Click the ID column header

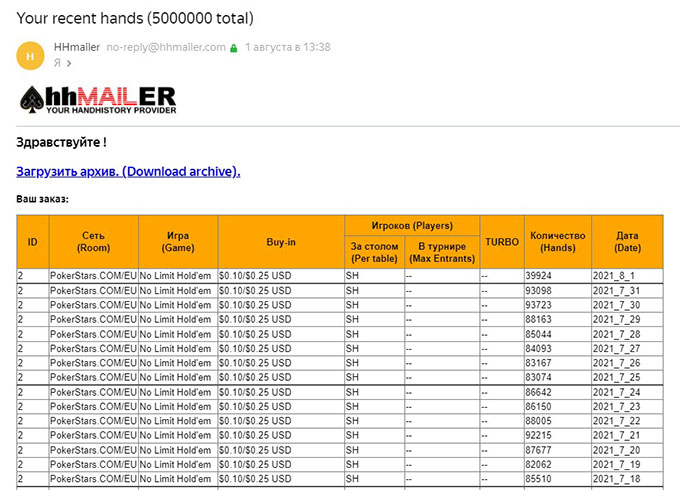click(x=33, y=242)
